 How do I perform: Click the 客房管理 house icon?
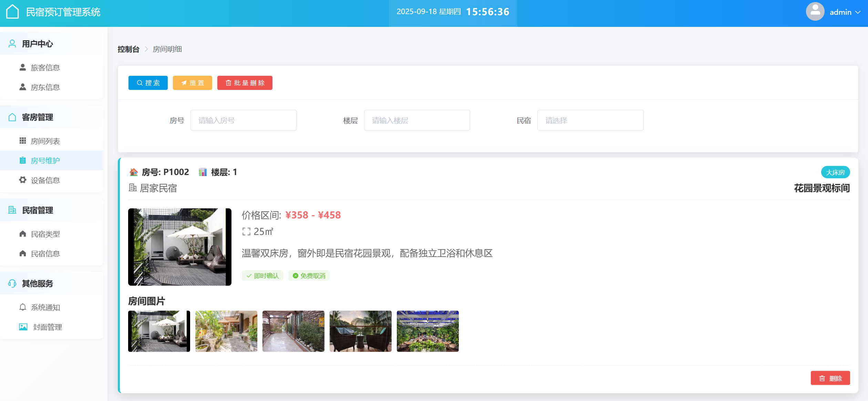tap(12, 117)
